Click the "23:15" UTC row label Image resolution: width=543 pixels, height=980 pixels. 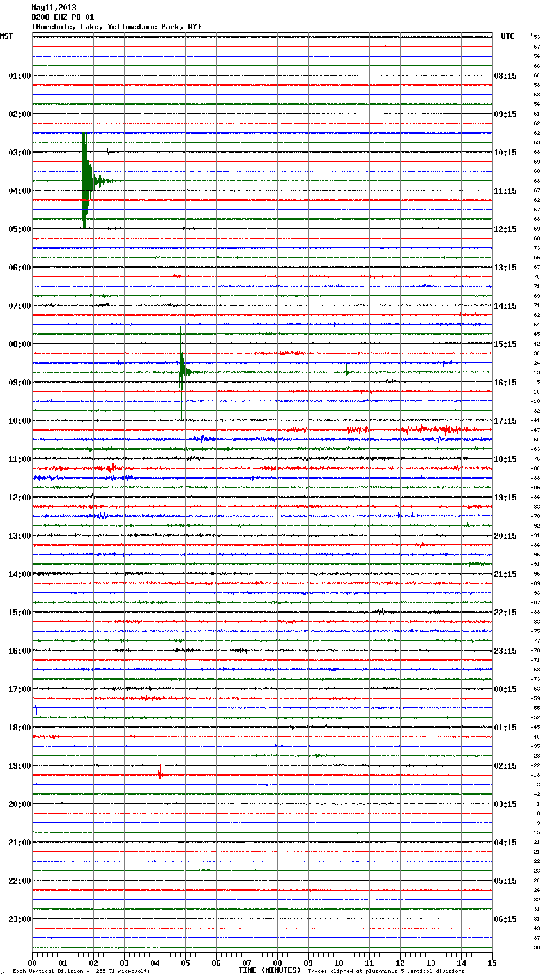pos(505,651)
